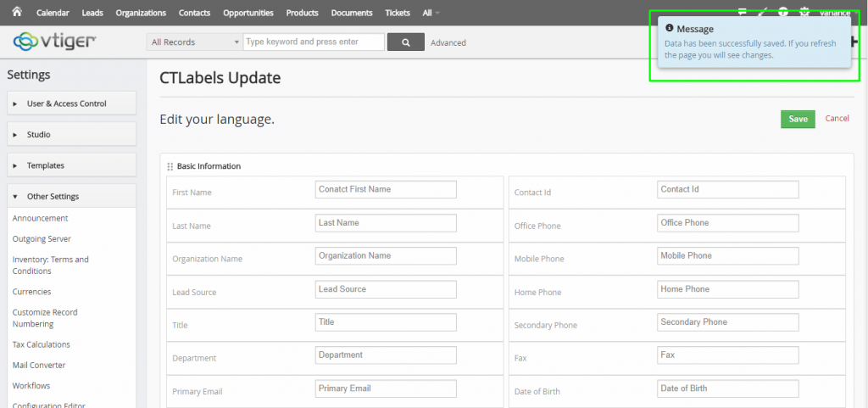The height and width of the screenshot is (408, 868).
Task: Open Customize Record Numbering
Action: coord(45,318)
